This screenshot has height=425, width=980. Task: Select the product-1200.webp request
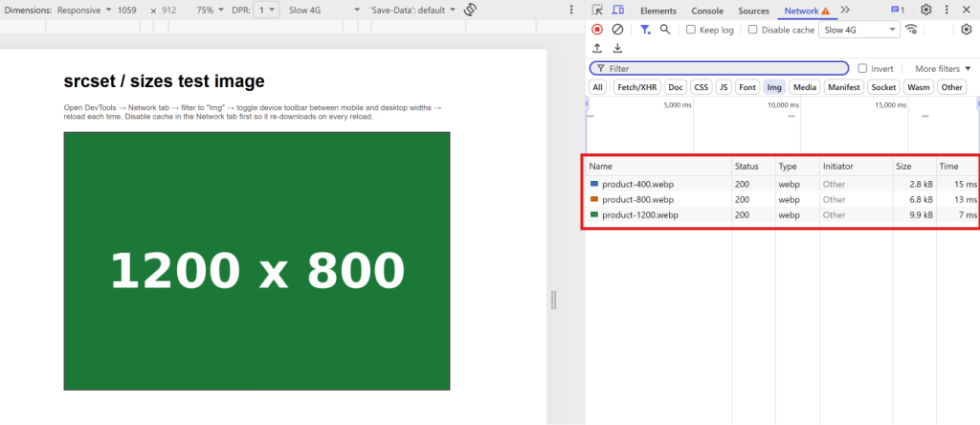click(x=782, y=214)
